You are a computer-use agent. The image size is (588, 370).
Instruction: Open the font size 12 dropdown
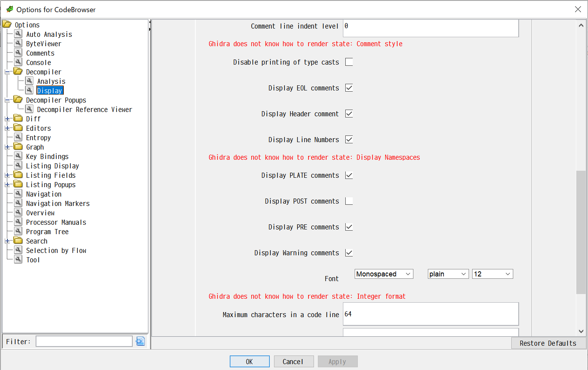pos(492,274)
